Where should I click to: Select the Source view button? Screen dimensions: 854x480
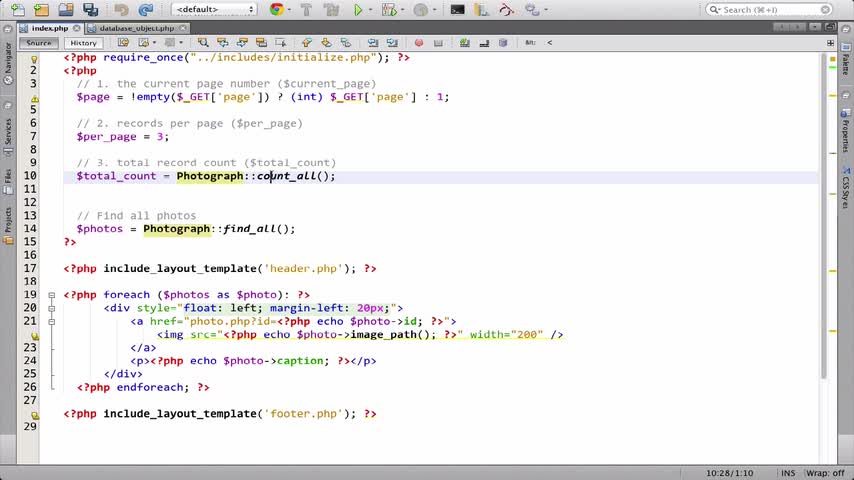pyautogui.click(x=39, y=42)
